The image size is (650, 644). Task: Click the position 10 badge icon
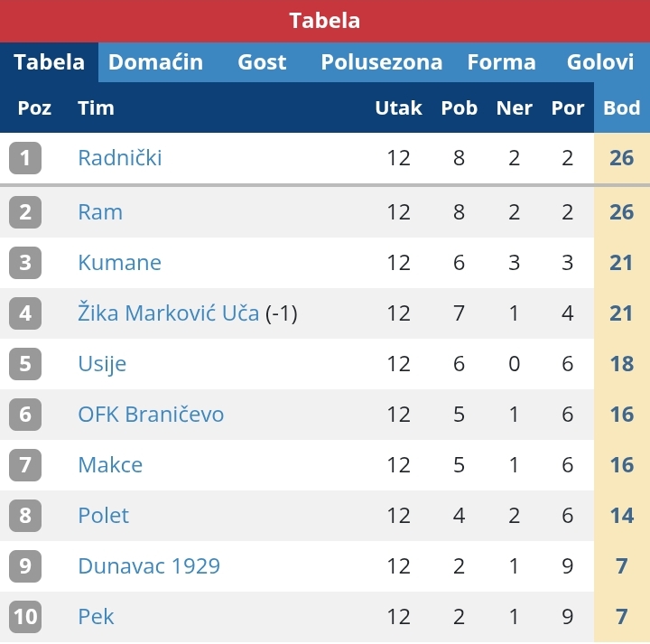click(25, 617)
